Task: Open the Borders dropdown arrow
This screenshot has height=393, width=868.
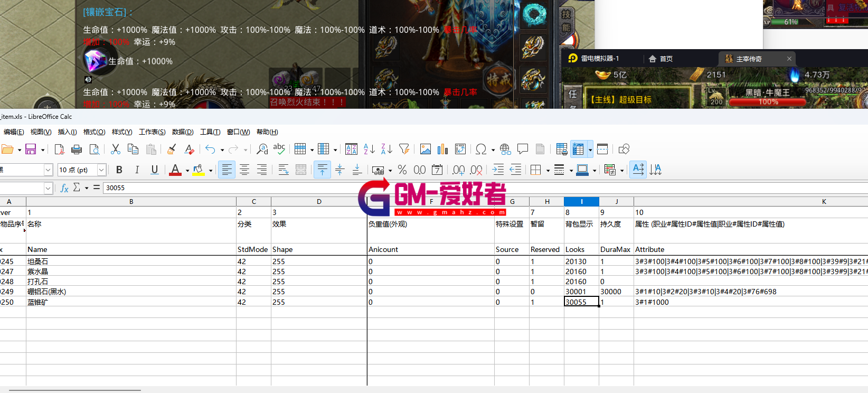Action: (x=548, y=170)
